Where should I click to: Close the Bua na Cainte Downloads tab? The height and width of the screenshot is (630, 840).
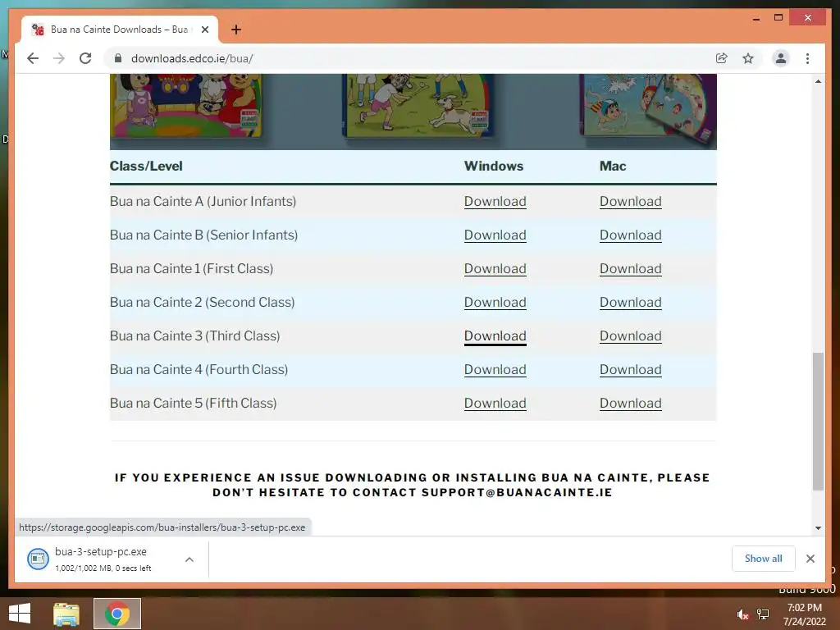204,30
